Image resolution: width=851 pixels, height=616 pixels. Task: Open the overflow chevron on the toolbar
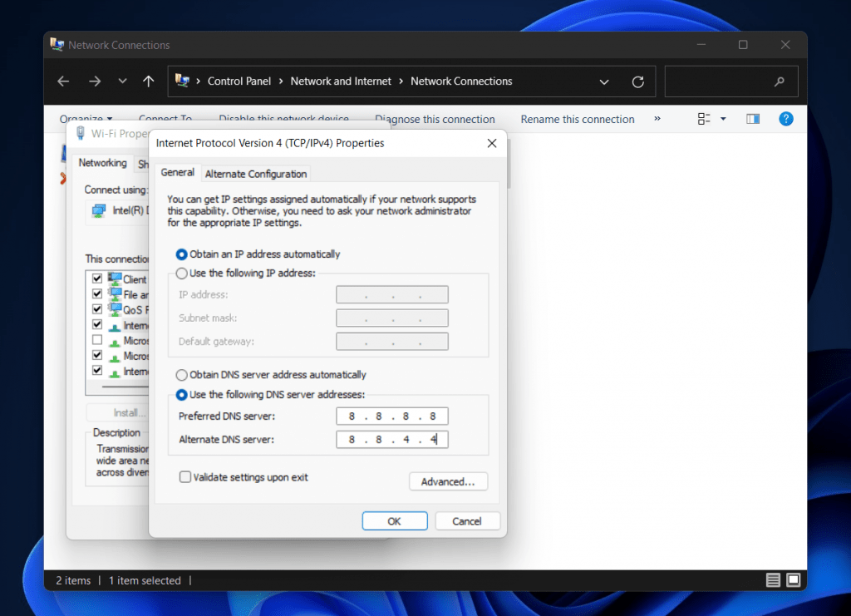pos(657,119)
